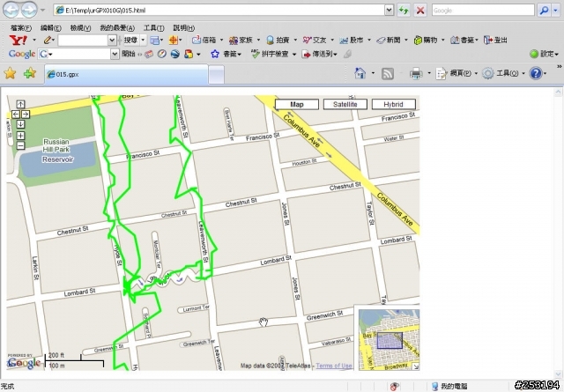The height and width of the screenshot is (392, 564).
Task: Expand the Google toolbar search box dropdown
Action: coord(115,54)
